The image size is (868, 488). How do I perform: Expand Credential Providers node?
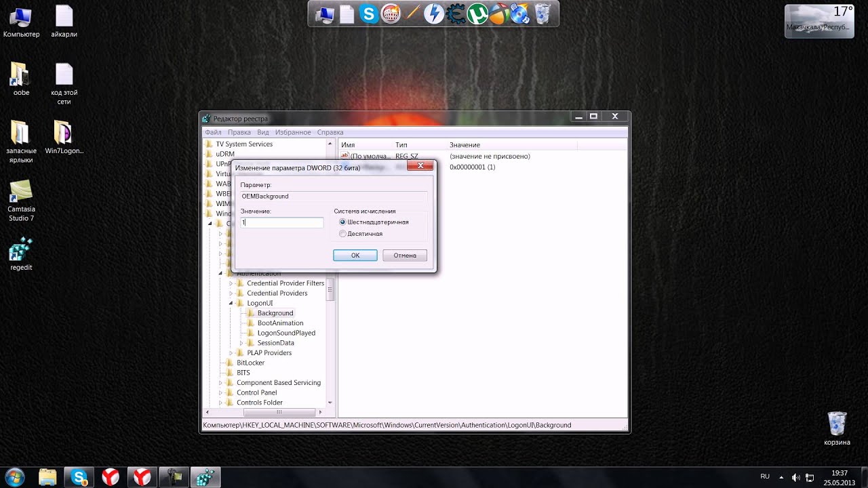[x=231, y=293]
